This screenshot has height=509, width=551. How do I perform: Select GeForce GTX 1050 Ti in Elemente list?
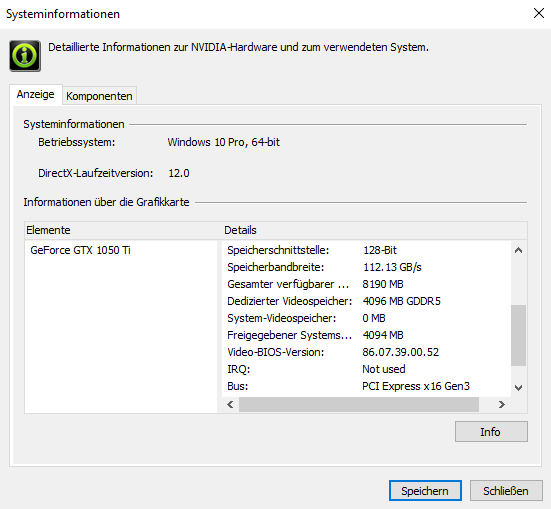(x=80, y=250)
